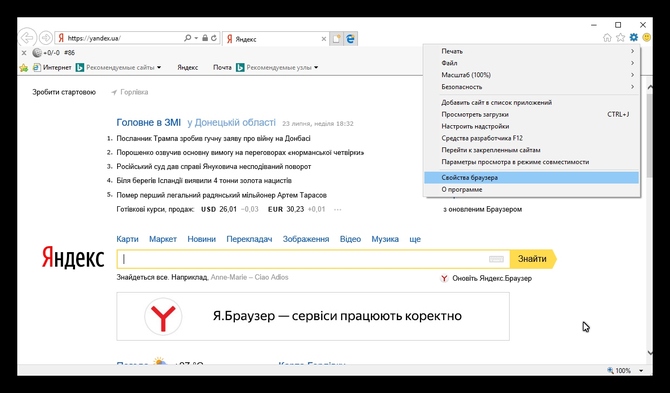Click the Горлівка location link
This screenshot has height=393, width=670.
click(129, 92)
